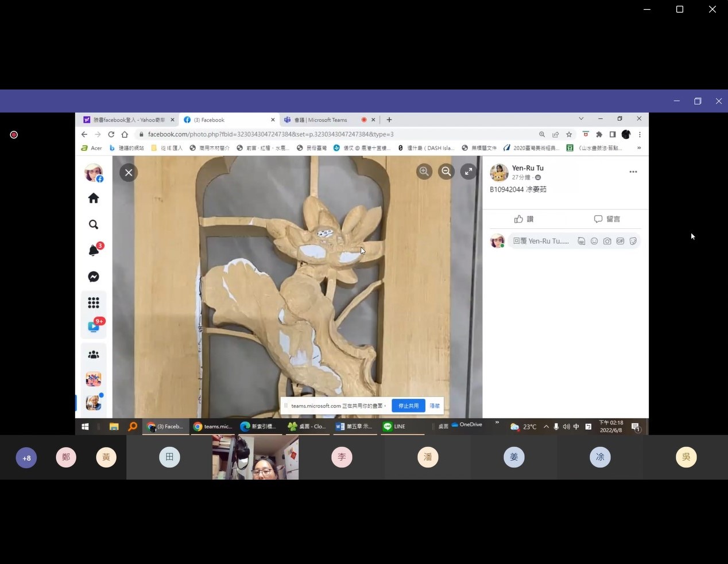Click the comment button under the post

coord(607,219)
